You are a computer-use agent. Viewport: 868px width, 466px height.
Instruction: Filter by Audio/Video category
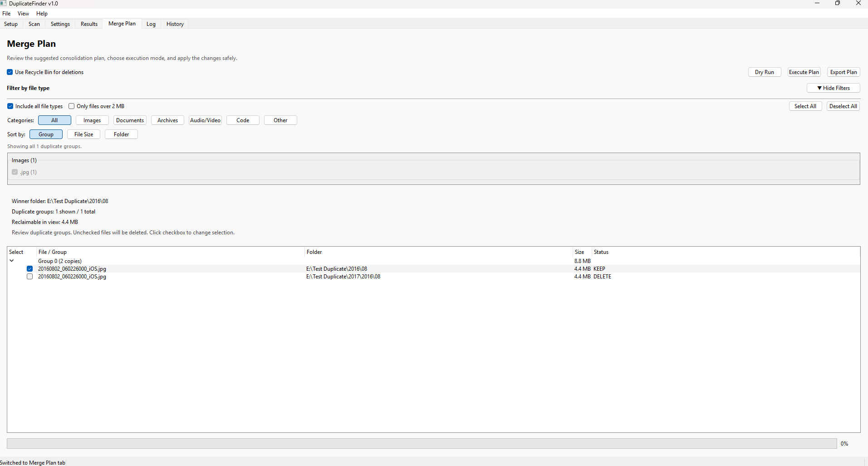[x=205, y=120]
